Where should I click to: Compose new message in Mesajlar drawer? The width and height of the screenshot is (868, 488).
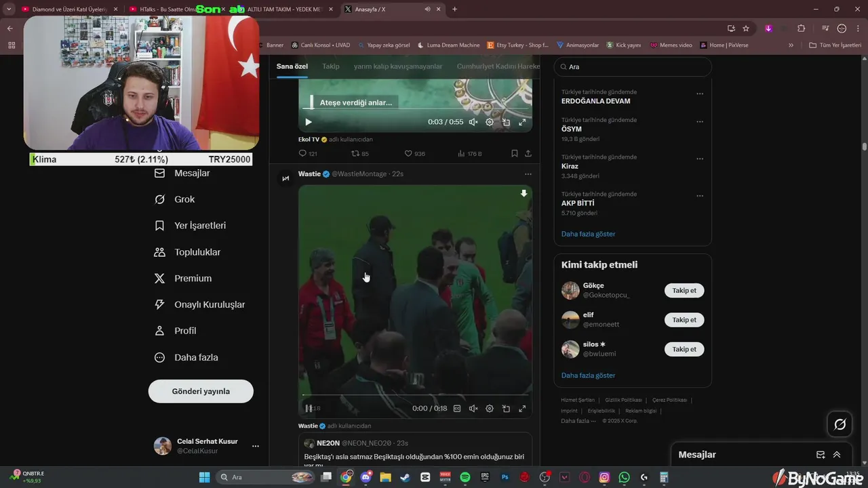coord(821,455)
